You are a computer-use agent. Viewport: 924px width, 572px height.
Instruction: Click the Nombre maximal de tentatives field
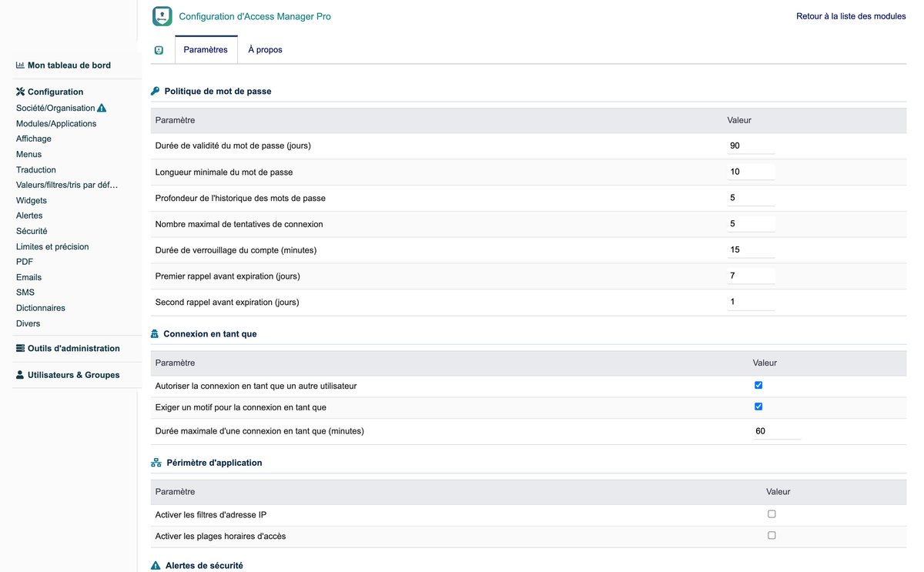tap(751, 224)
